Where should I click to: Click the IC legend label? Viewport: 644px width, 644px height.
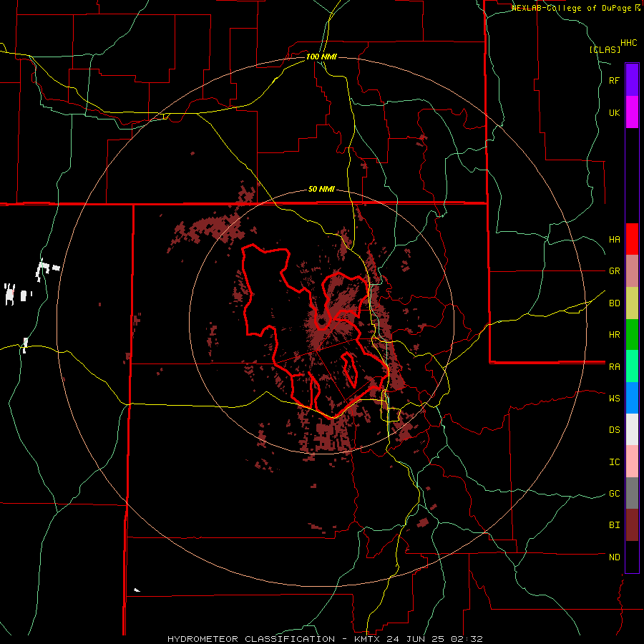tap(614, 462)
